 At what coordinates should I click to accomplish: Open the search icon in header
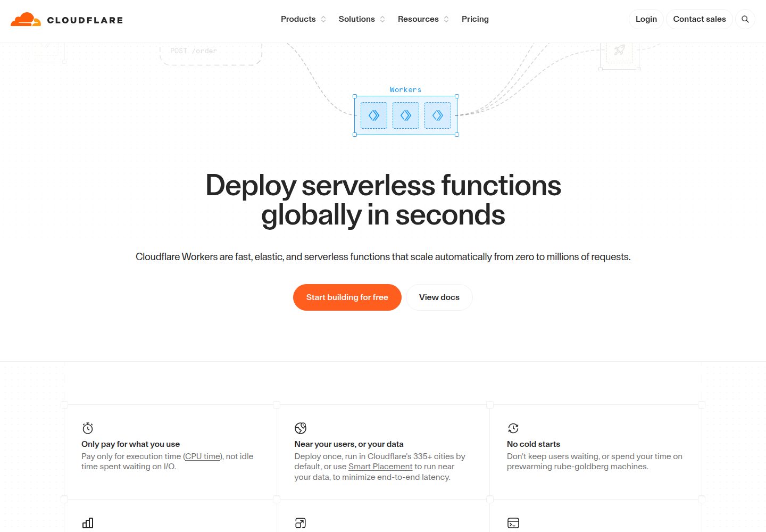point(745,19)
